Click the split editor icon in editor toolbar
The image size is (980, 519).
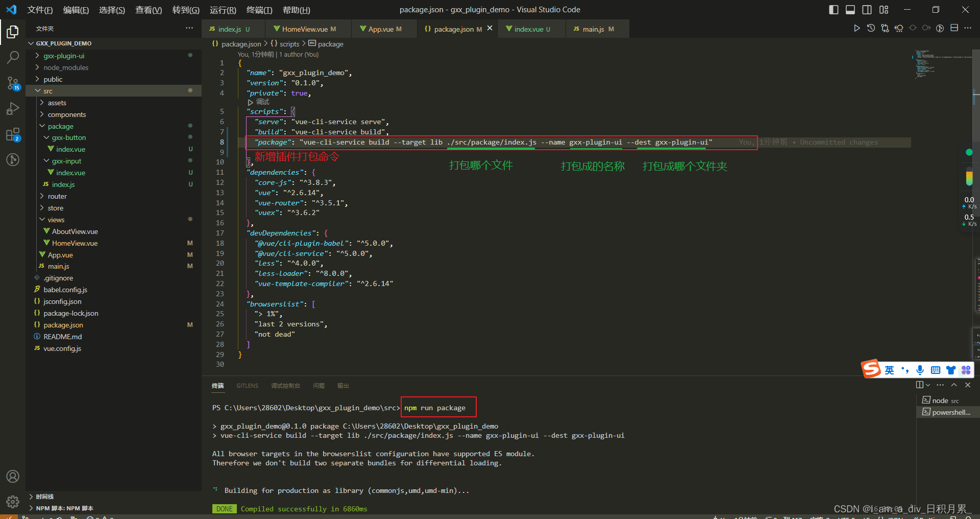pos(954,28)
